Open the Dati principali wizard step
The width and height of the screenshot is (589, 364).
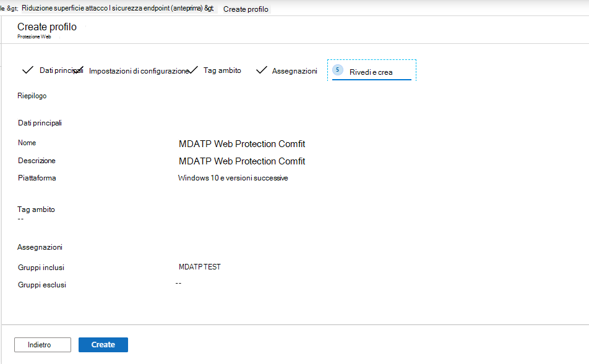pyautogui.click(x=61, y=70)
